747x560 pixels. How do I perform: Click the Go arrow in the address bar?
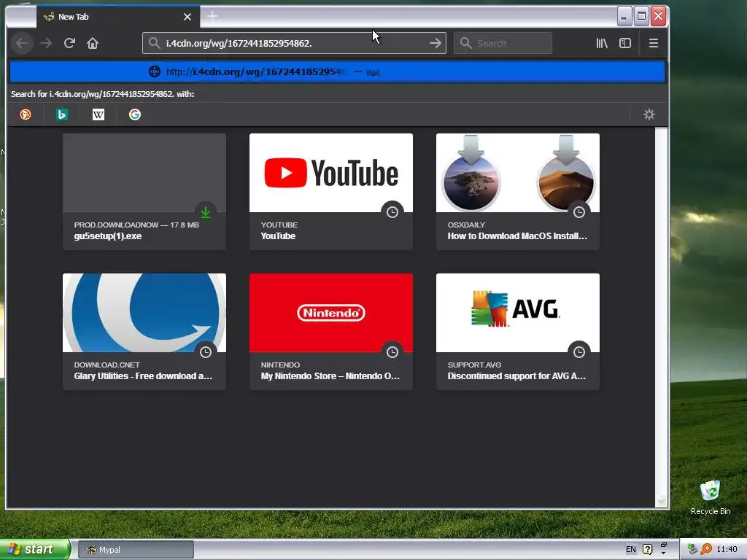pos(435,43)
